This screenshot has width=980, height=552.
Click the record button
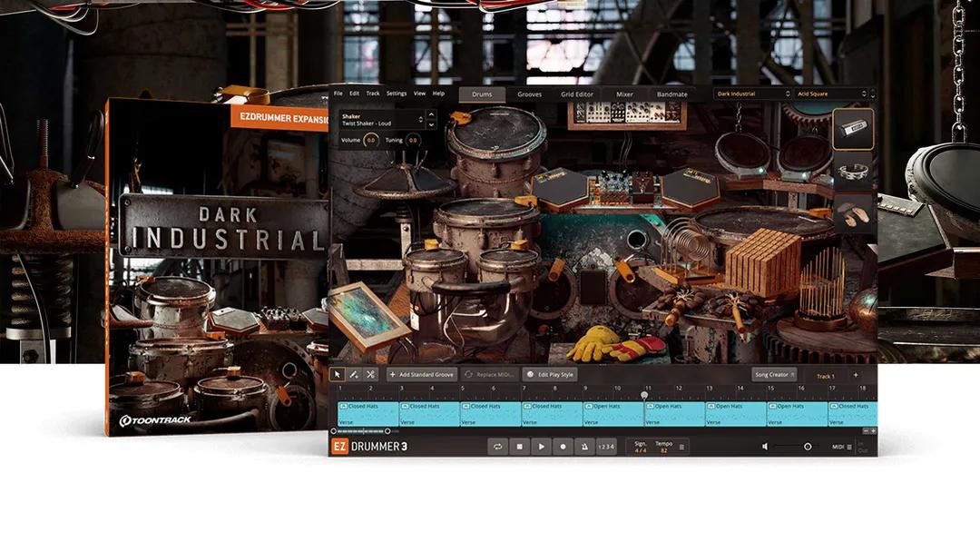click(563, 447)
